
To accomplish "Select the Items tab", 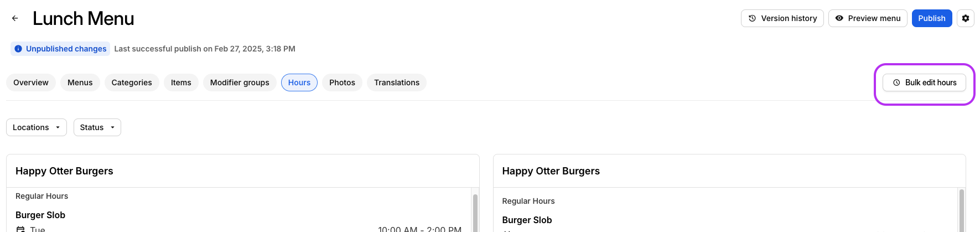I will pyautogui.click(x=181, y=83).
